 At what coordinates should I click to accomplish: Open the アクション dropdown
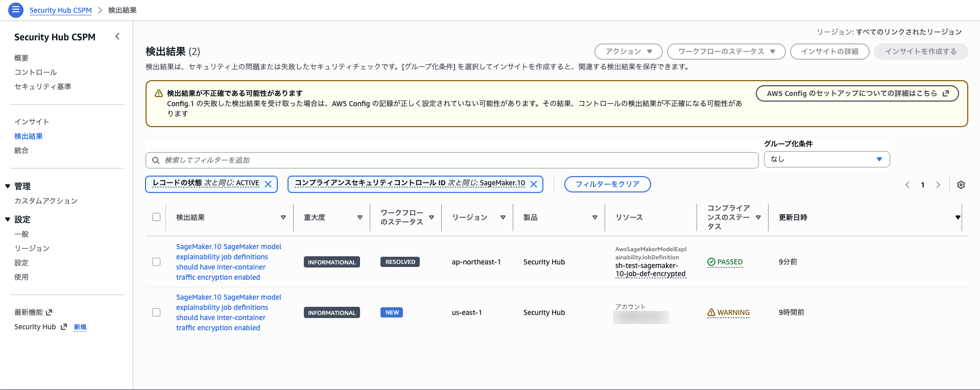(x=629, y=52)
